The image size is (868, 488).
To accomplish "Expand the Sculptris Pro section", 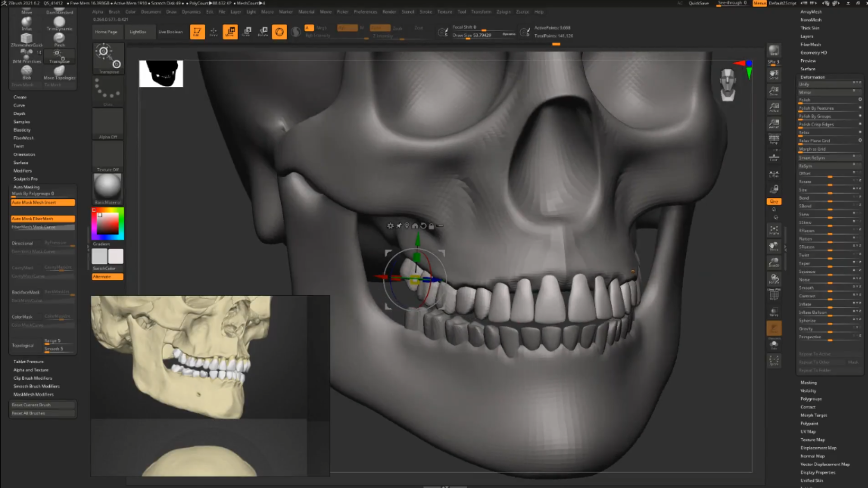I will (x=25, y=179).
